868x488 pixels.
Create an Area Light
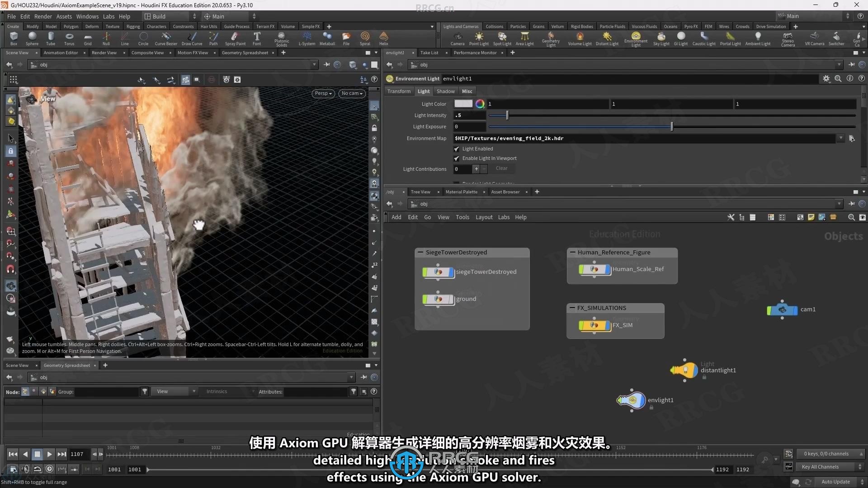[x=524, y=39]
